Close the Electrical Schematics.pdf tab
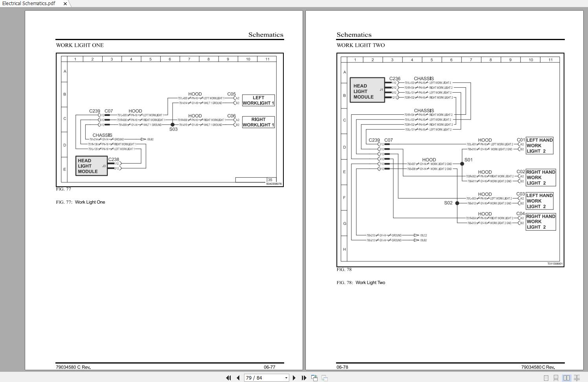This screenshot has width=588, height=382. coord(65,4)
